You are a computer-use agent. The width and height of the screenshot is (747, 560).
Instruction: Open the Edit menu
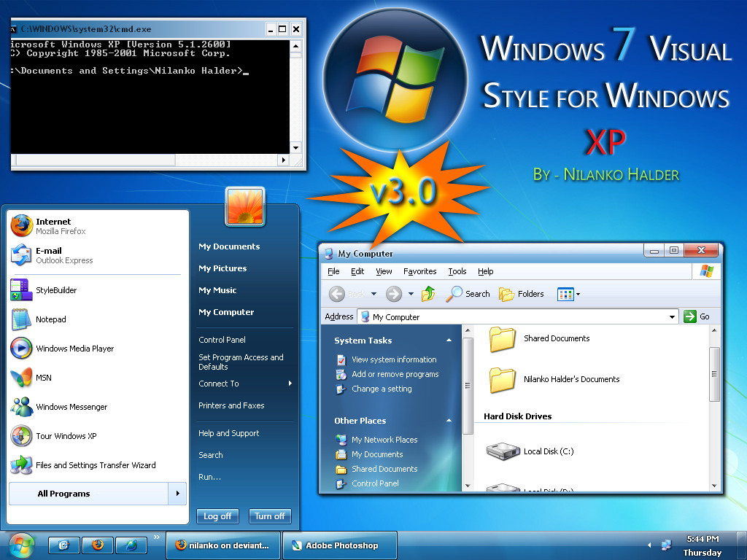coord(357,271)
